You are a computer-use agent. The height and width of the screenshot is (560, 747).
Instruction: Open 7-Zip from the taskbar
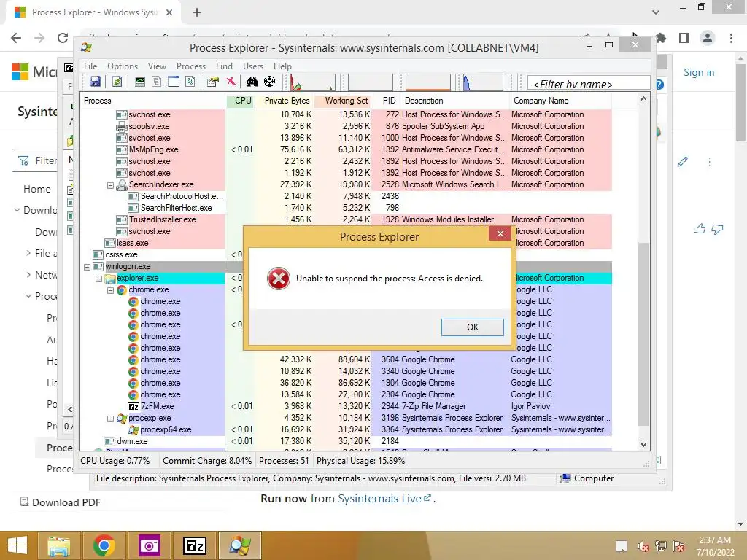click(195, 545)
